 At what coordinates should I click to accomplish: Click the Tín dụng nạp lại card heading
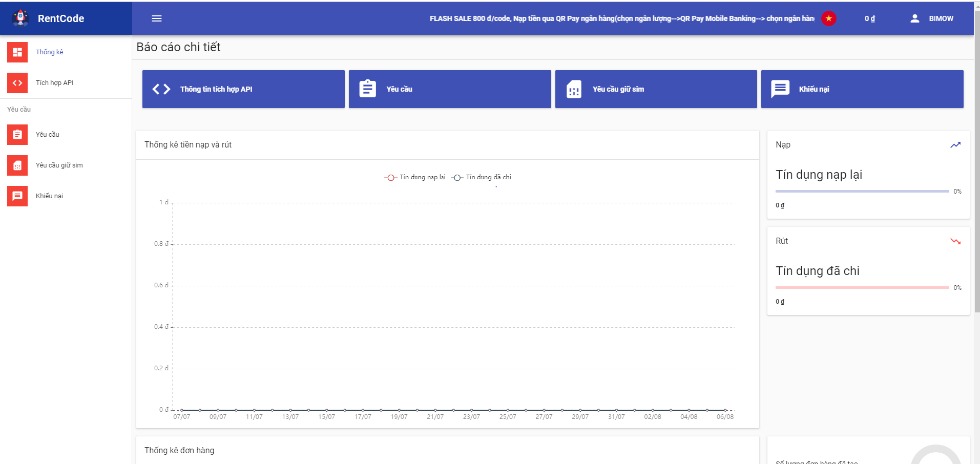819,175
